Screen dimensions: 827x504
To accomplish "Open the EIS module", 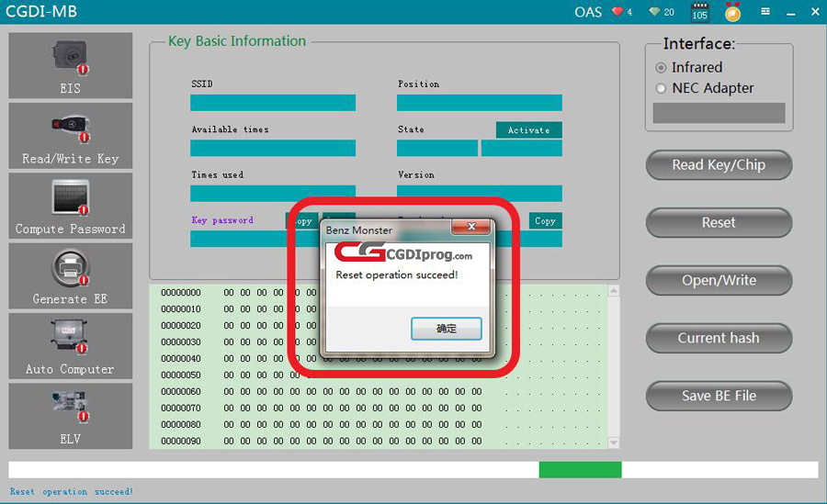I will (x=70, y=65).
